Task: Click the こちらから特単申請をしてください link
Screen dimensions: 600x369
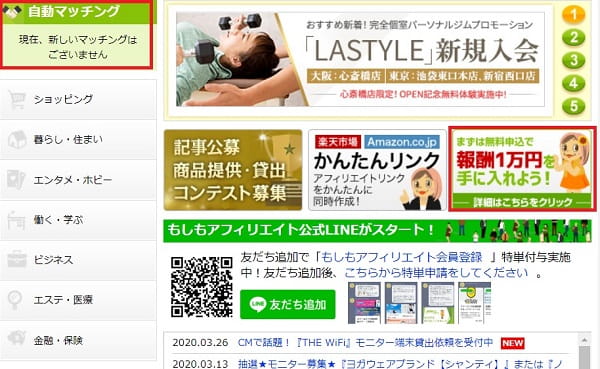Action: (436, 273)
